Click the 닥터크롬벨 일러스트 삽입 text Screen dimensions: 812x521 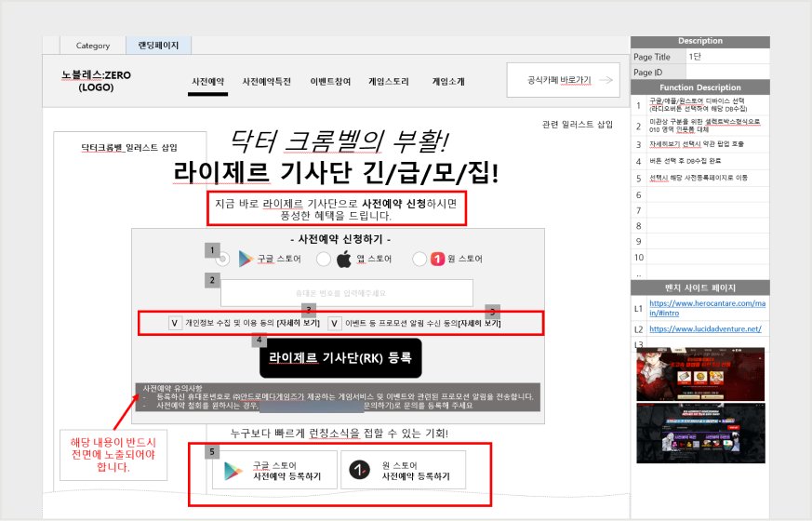pyautogui.click(x=129, y=148)
